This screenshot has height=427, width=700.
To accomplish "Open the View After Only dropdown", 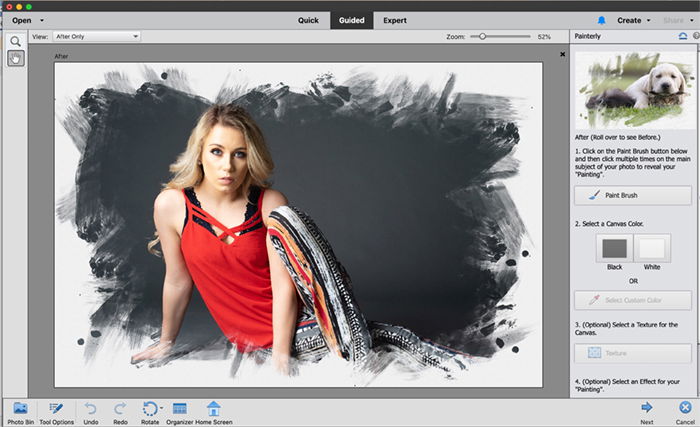I will (x=96, y=37).
